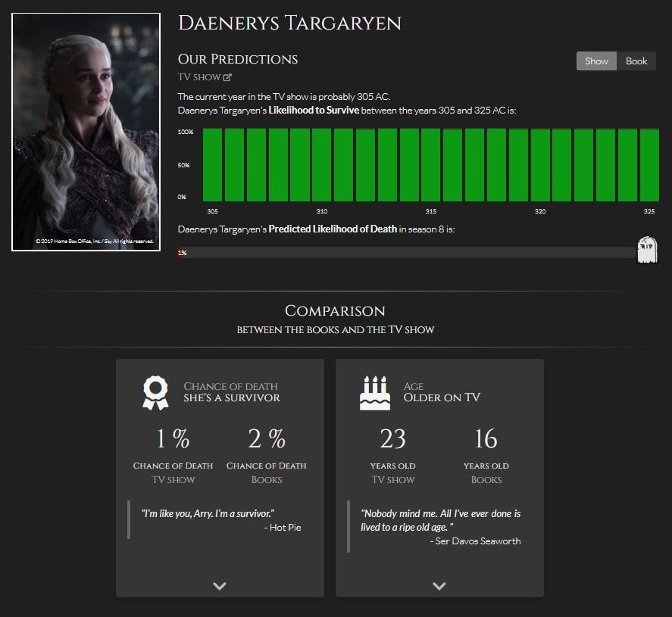Switch predictions to the Book toggle
The image size is (672, 617).
coord(636,61)
